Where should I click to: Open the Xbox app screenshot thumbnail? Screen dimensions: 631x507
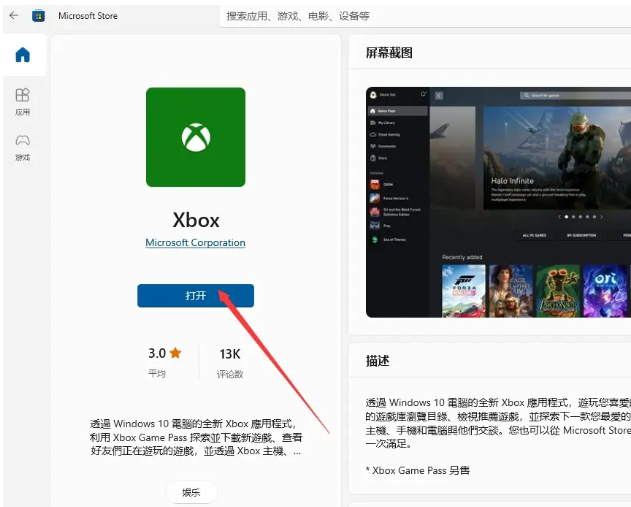pos(499,202)
